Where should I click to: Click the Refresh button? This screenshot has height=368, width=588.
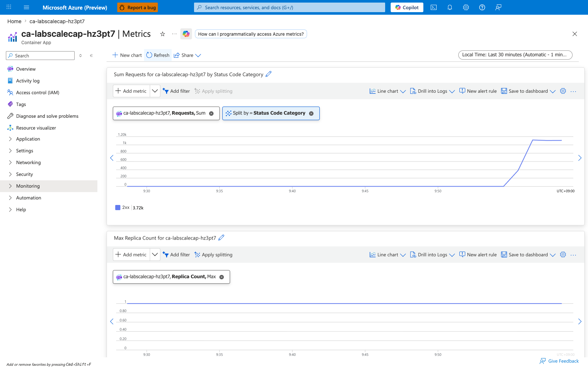pos(158,55)
